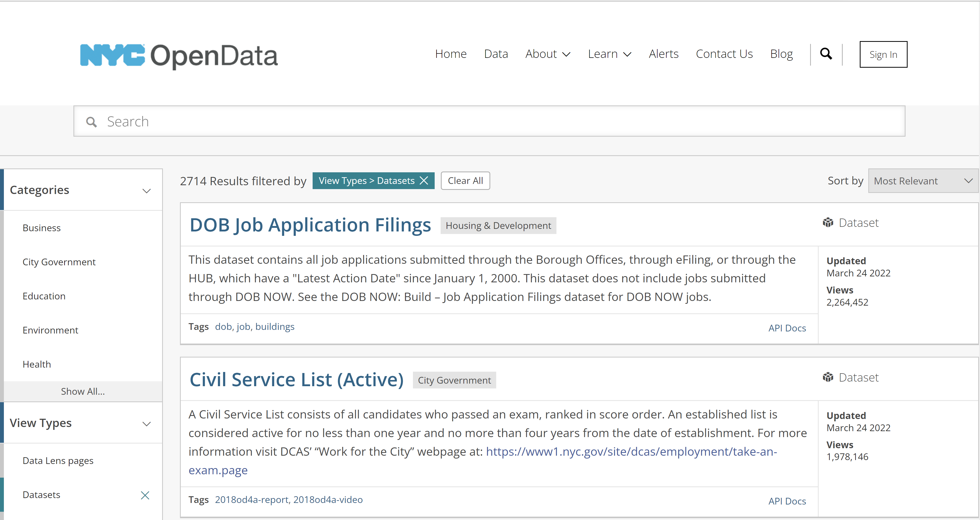Open the Blog nav item

tap(781, 54)
